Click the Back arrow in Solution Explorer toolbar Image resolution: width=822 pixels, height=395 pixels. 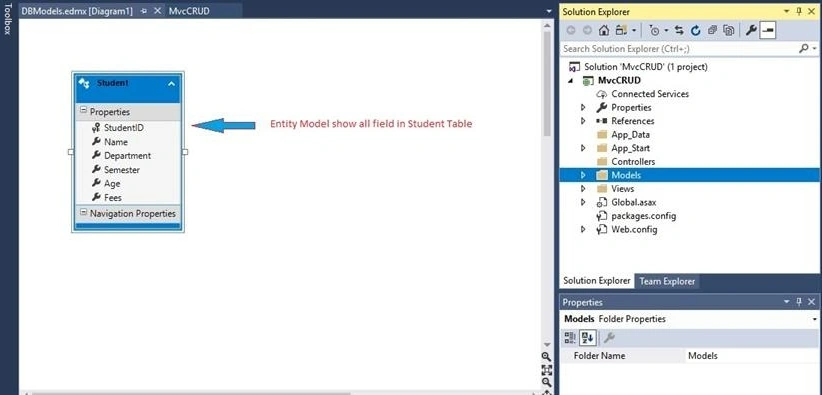[x=571, y=30]
